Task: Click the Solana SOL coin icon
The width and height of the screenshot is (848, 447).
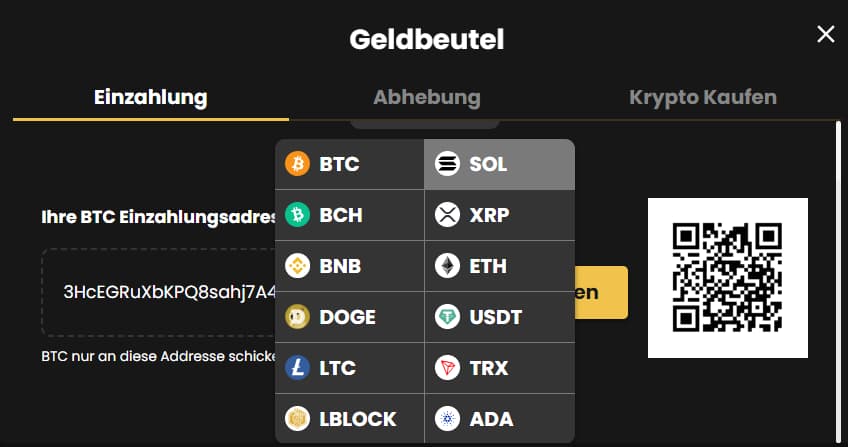Action: (x=447, y=164)
